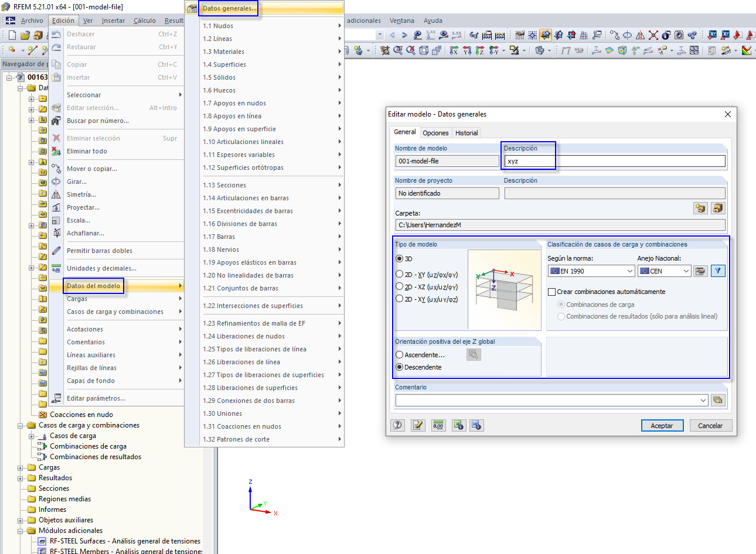
Task: Open help from dialog question-mark icon
Action: [x=398, y=425]
